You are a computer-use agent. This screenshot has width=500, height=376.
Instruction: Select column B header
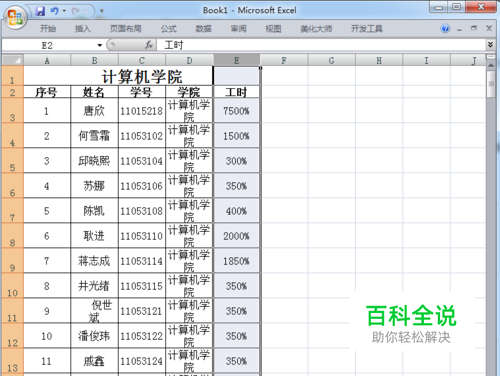(94, 60)
